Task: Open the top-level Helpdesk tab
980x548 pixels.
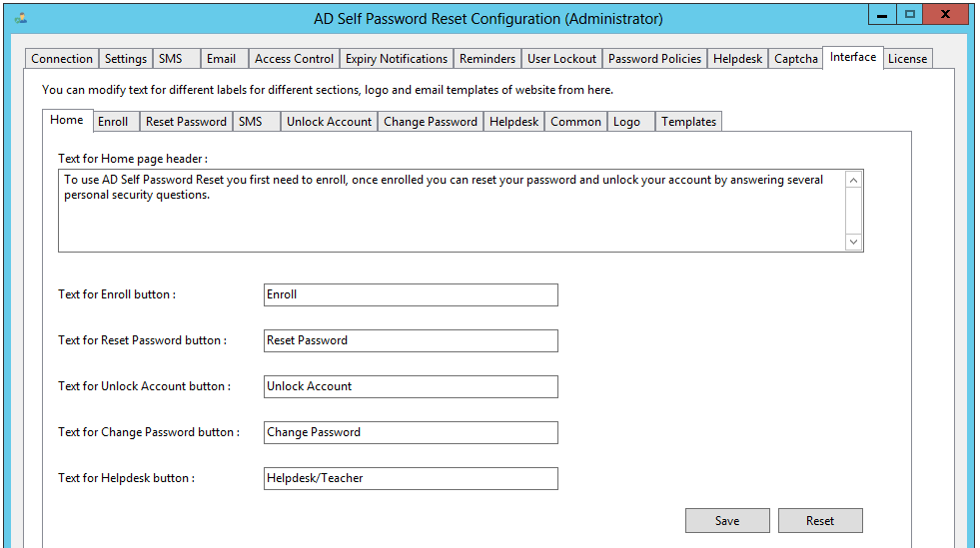Action: click(x=737, y=59)
